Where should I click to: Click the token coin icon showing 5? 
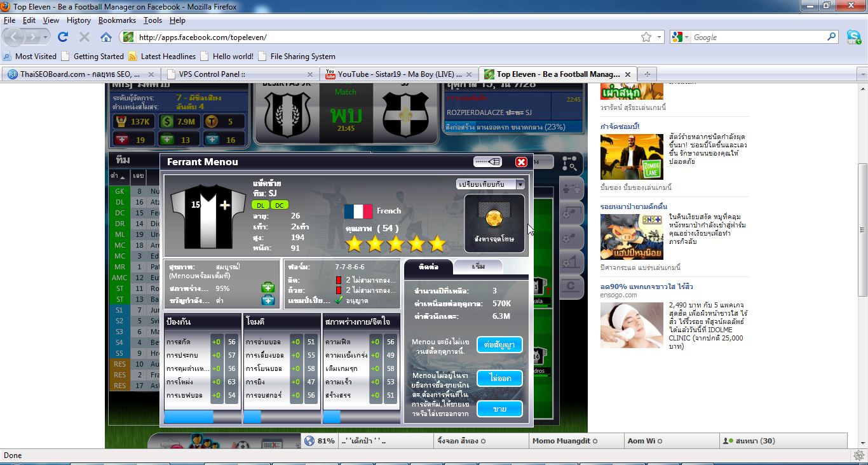pos(212,121)
